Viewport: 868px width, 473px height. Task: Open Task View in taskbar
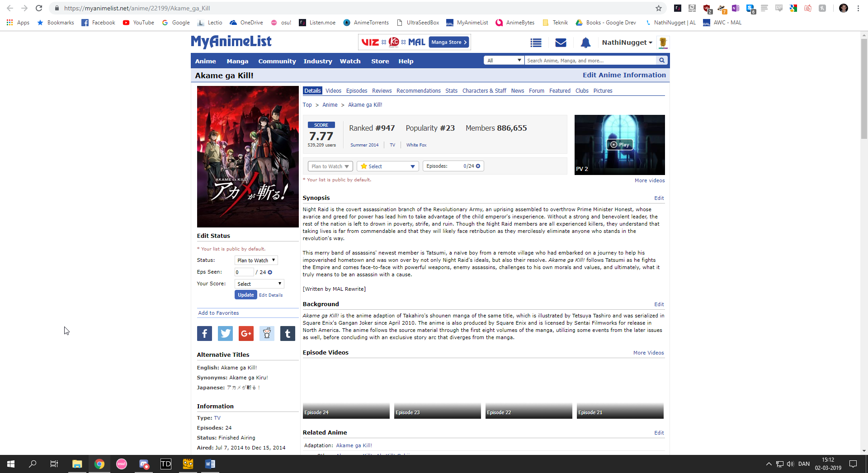coord(54,464)
